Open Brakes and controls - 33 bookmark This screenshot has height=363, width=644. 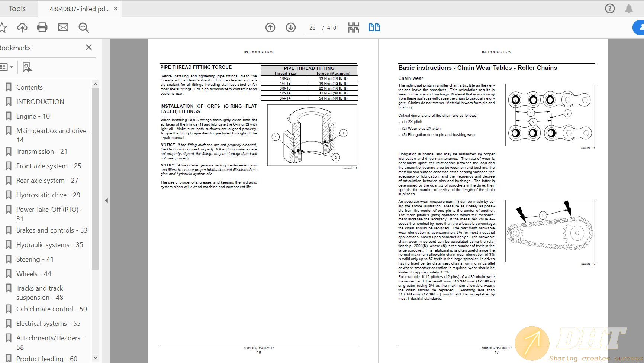tap(52, 230)
